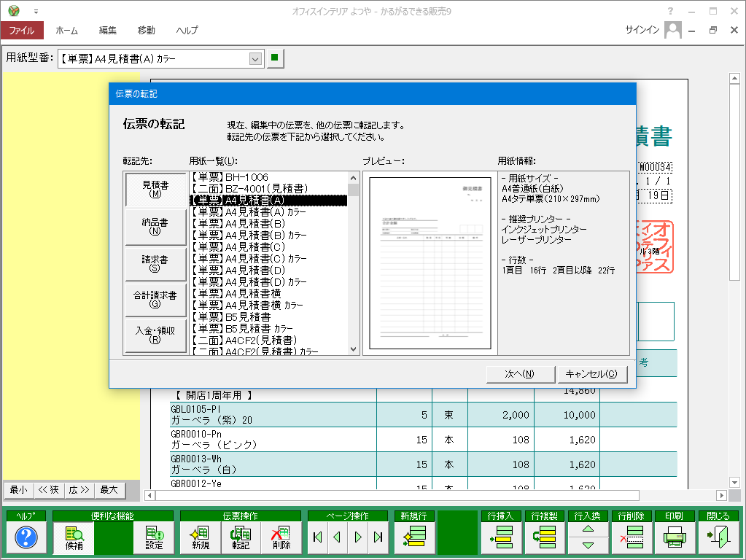Click the サインイン link
The image size is (746, 560).
pyautogui.click(x=642, y=30)
